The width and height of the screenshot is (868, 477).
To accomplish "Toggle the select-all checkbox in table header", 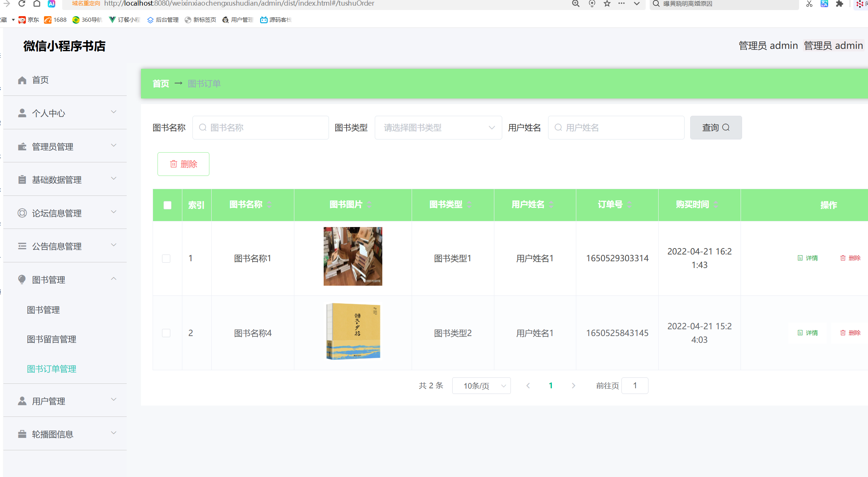I will (167, 205).
